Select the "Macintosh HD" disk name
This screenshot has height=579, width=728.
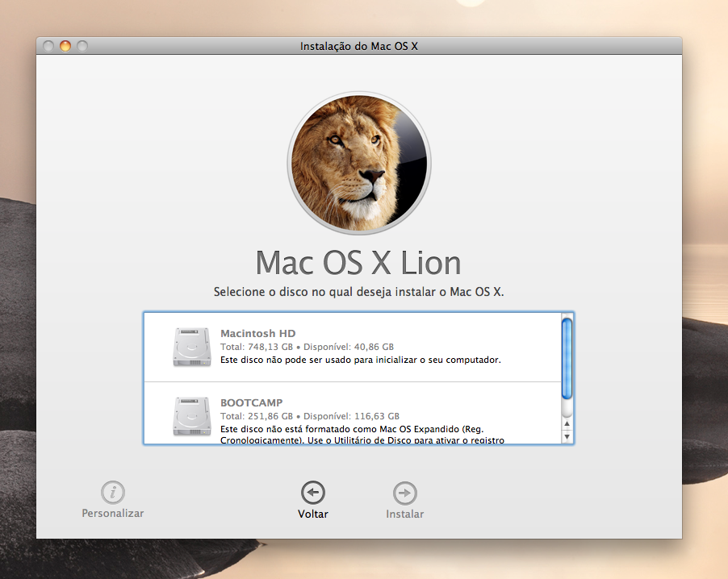tap(257, 333)
